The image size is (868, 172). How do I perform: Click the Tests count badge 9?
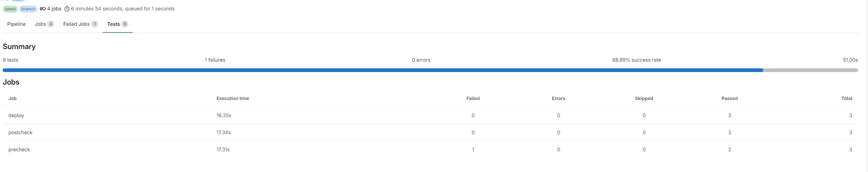125,24
